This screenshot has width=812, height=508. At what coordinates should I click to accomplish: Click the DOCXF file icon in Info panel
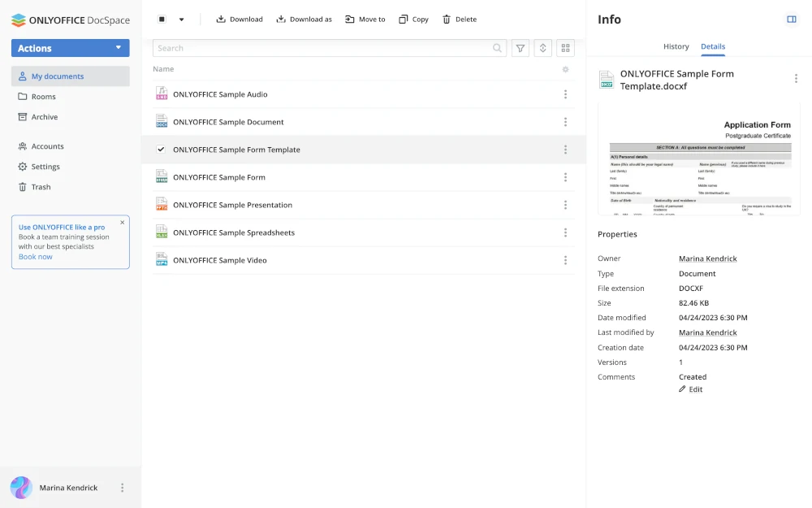607,80
